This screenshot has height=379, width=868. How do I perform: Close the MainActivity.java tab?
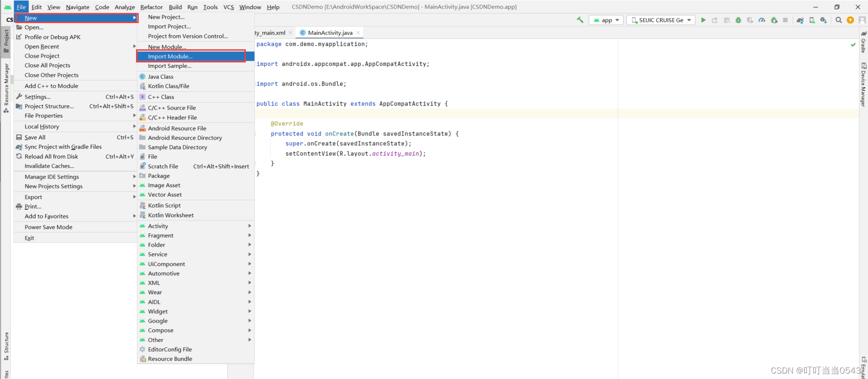tap(358, 33)
